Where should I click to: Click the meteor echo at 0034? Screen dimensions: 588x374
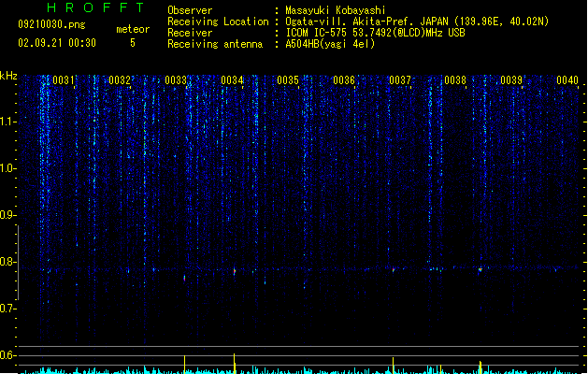235,271
